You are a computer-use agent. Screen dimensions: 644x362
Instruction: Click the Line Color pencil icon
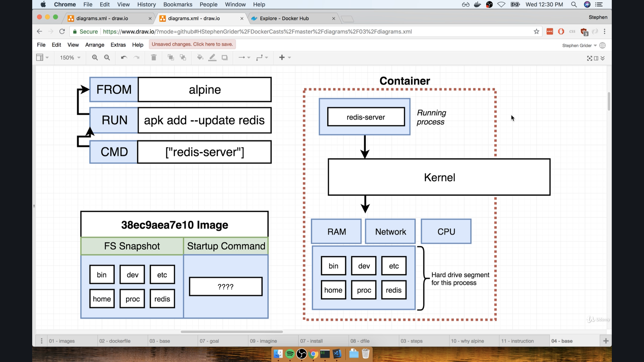click(x=212, y=57)
